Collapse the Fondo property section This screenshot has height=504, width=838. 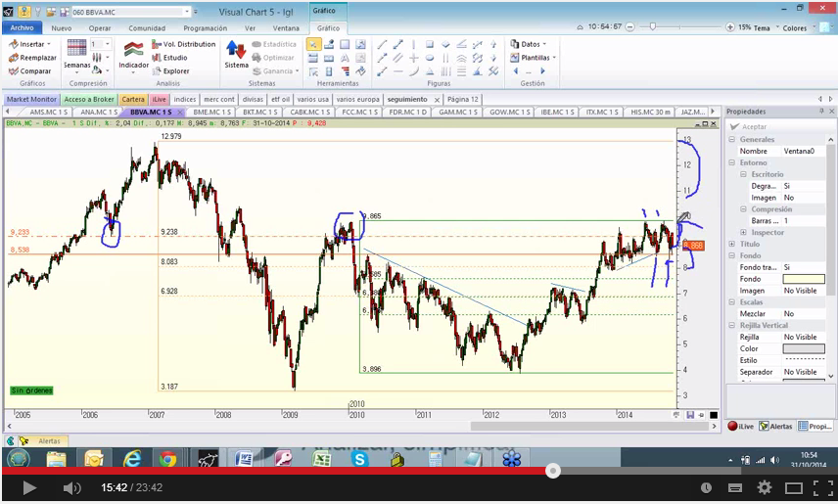[x=731, y=255]
